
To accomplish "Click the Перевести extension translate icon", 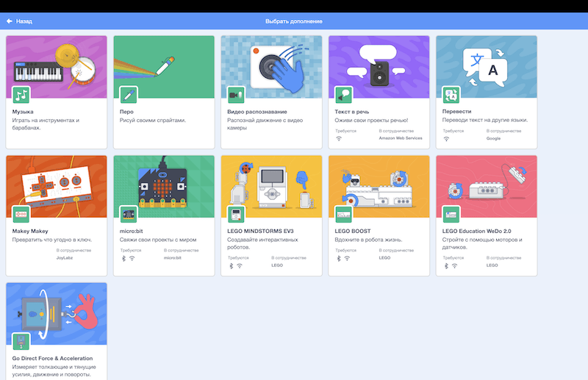I will click(x=451, y=96).
